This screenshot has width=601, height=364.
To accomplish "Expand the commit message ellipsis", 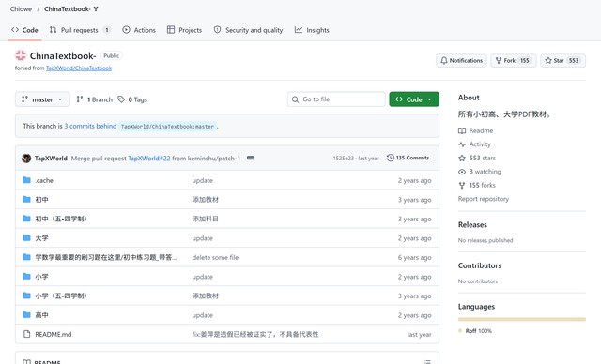I will point(251,158).
